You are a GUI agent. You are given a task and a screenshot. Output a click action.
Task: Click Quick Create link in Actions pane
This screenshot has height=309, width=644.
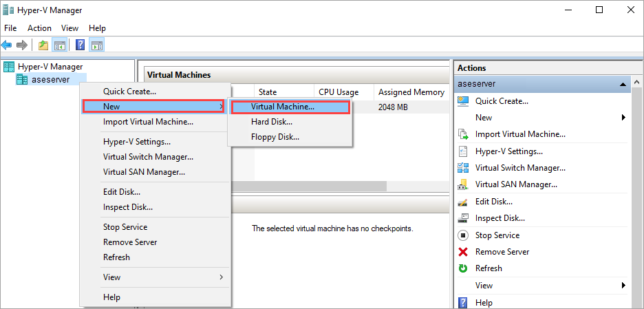point(502,101)
